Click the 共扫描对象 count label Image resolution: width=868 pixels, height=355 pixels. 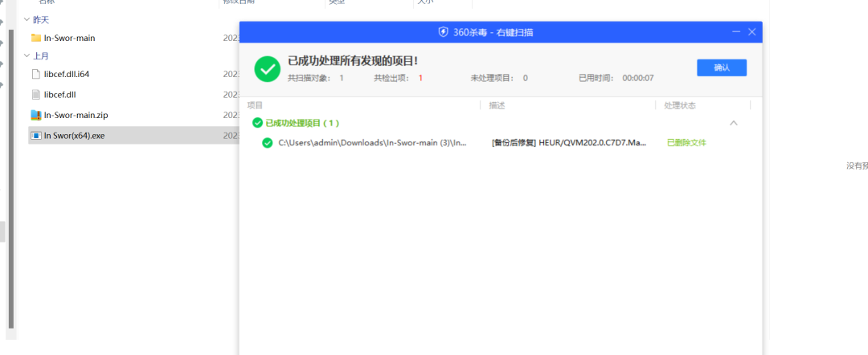[316, 78]
